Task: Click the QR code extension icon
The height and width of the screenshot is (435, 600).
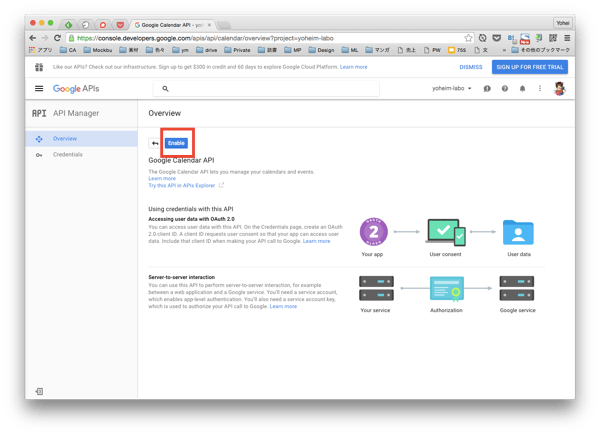Action: (553, 38)
